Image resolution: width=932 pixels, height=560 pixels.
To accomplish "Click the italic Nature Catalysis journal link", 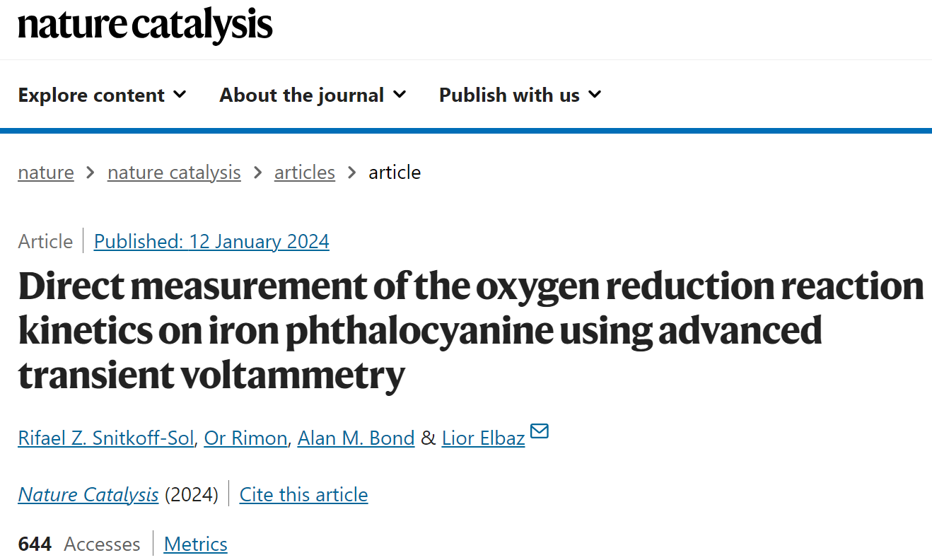I will [x=88, y=494].
